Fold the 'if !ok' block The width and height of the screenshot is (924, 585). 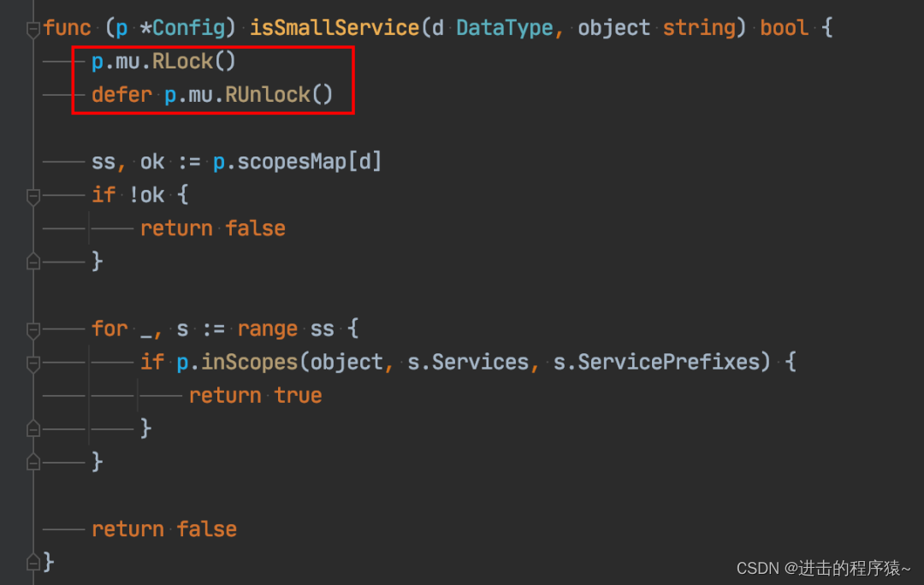click(x=33, y=196)
